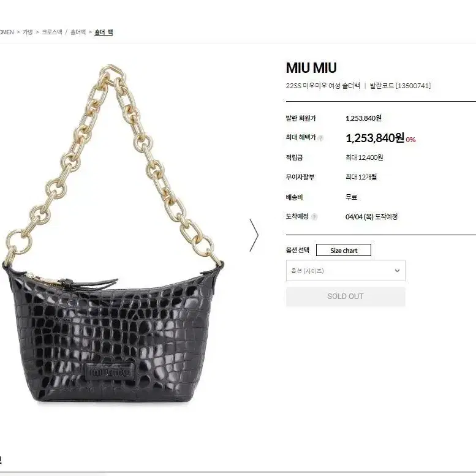
Task: Go to WOMEN breadcrumb category
Action: 7,32
